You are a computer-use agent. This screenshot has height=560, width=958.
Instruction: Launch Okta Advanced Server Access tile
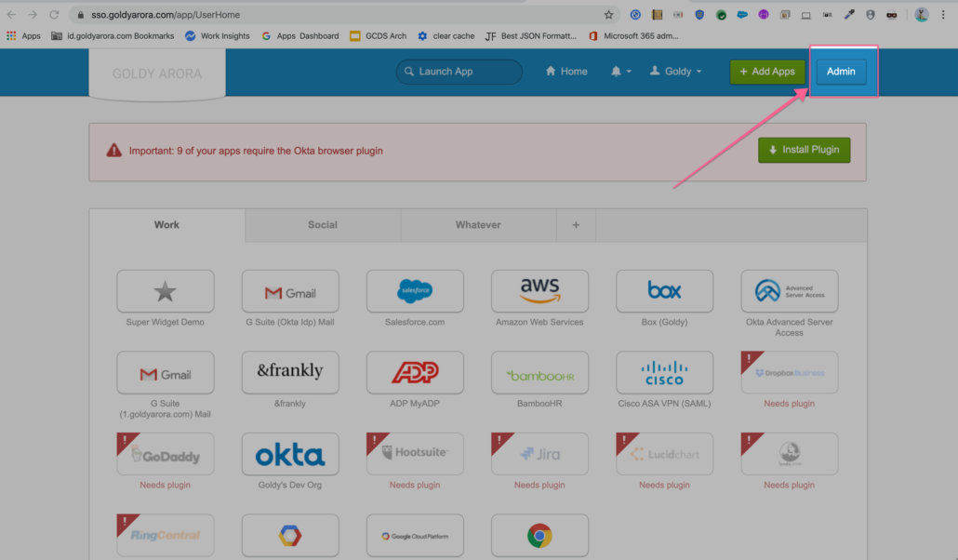(x=790, y=291)
